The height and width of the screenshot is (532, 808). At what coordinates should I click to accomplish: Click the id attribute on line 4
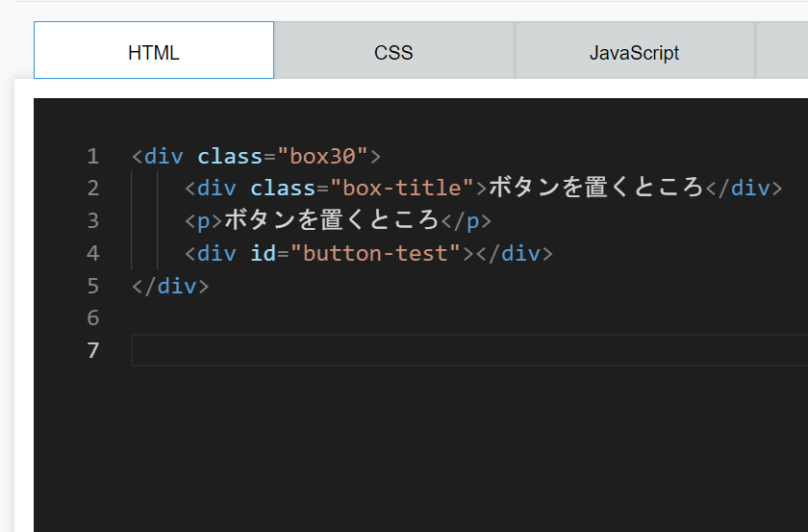pyautogui.click(x=264, y=253)
